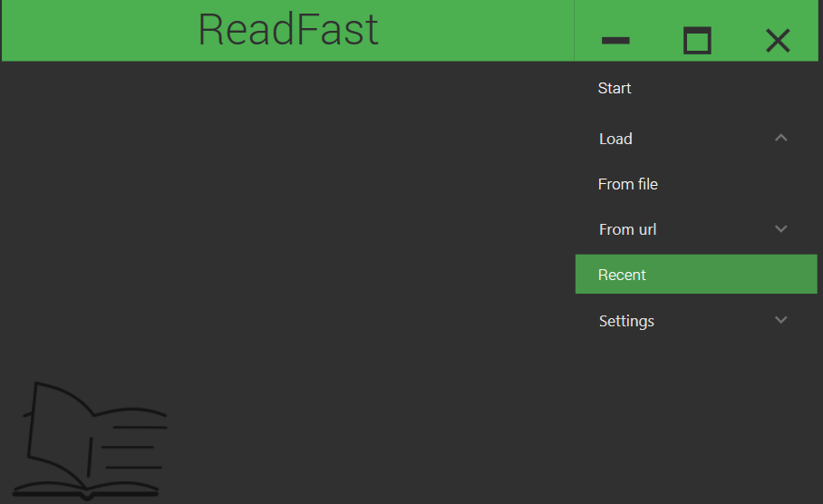Open the Settings menu entry
The height and width of the screenshot is (504, 823).
696,321
